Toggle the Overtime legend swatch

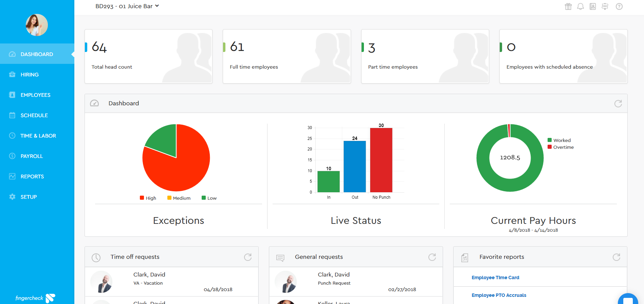(550, 147)
